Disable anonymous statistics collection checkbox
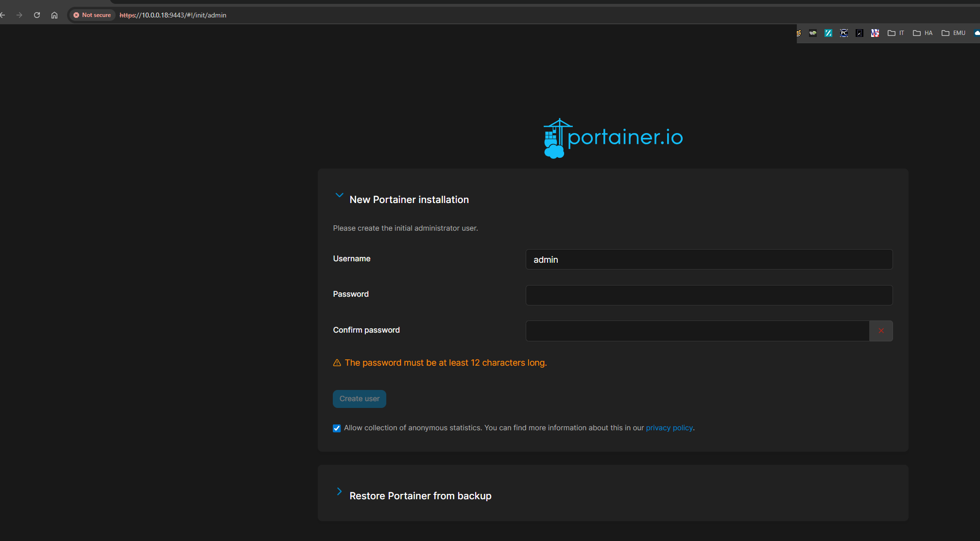Screen dimensions: 980x541 [x=337, y=428]
